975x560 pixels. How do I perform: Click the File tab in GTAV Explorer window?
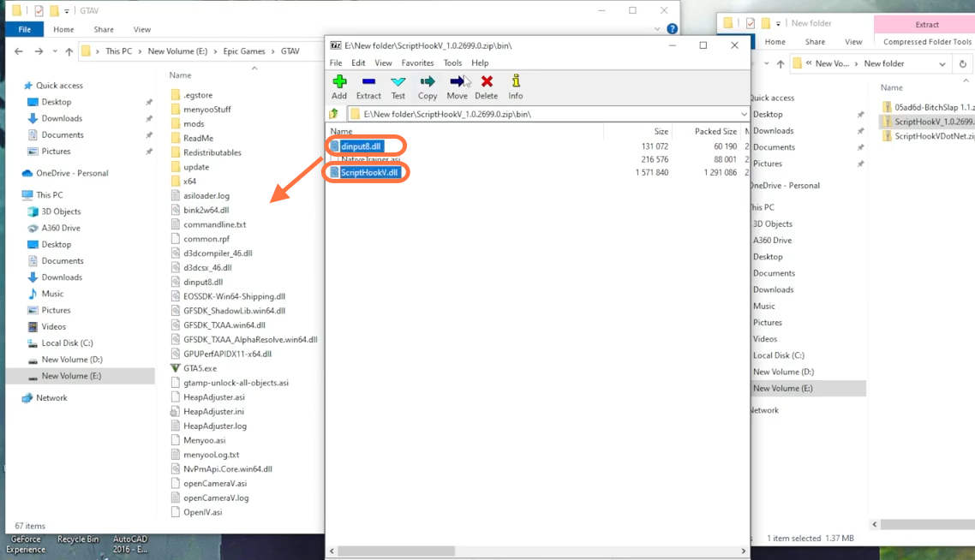pos(24,29)
